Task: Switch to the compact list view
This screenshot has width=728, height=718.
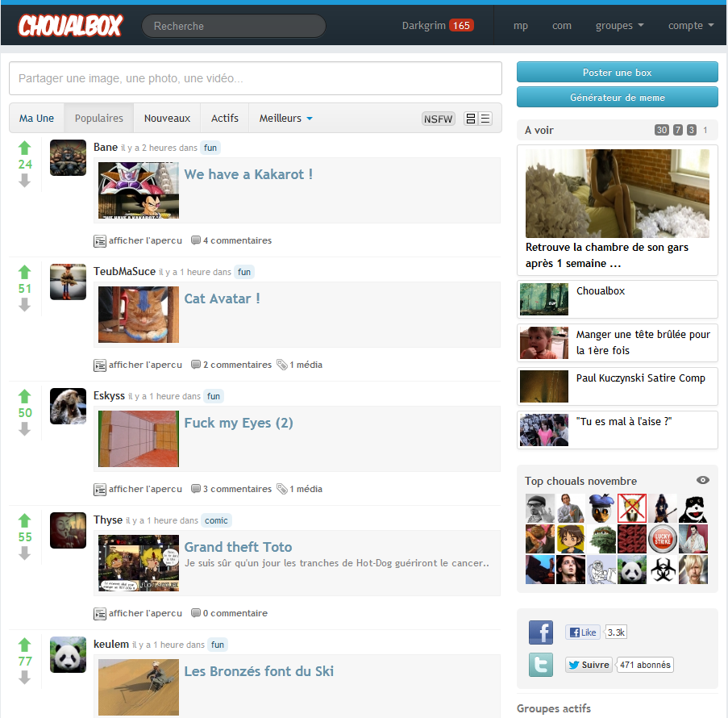Action: click(x=485, y=119)
